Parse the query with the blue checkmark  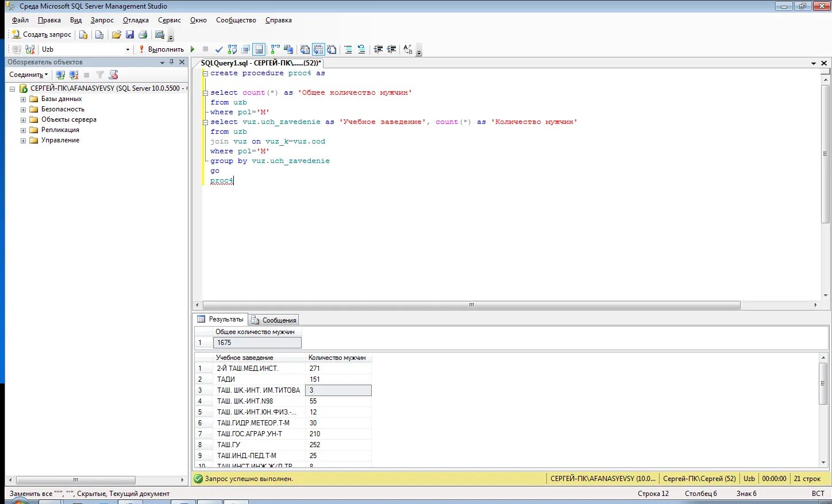point(219,49)
